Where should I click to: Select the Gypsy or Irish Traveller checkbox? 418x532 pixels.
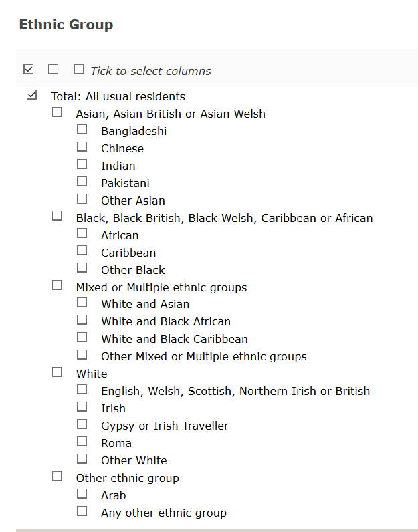point(82,424)
